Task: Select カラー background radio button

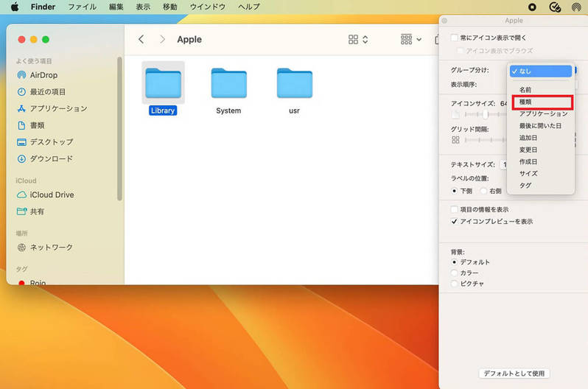Action: tap(454, 273)
